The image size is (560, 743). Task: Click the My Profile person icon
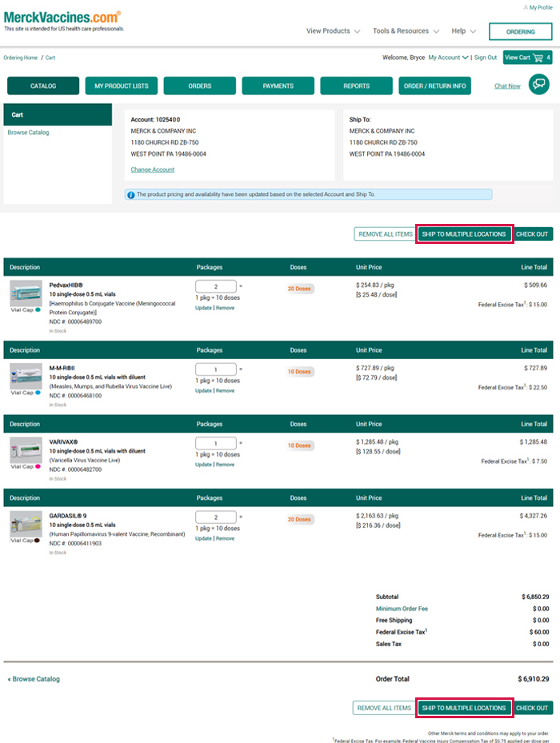pos(526,7)
